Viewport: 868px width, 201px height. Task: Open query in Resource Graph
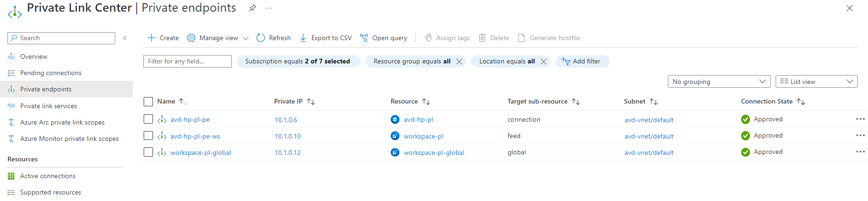click(x=383, y=38)
